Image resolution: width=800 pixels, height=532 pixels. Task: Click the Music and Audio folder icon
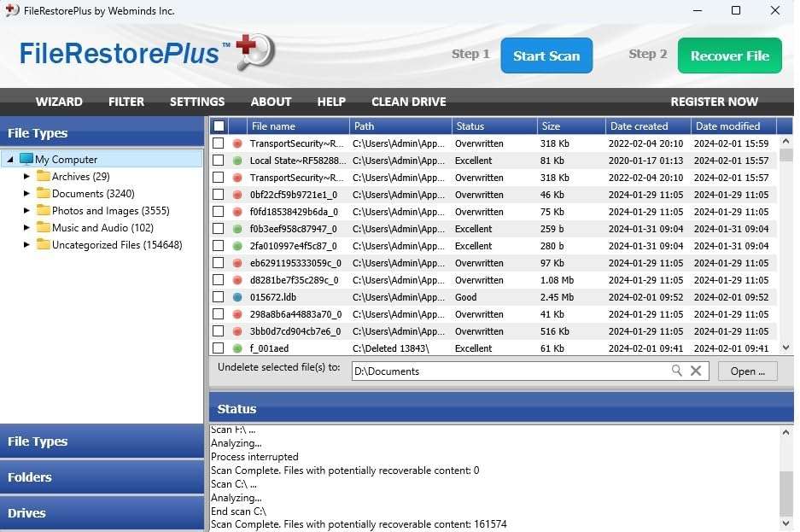tap(44, 227)
